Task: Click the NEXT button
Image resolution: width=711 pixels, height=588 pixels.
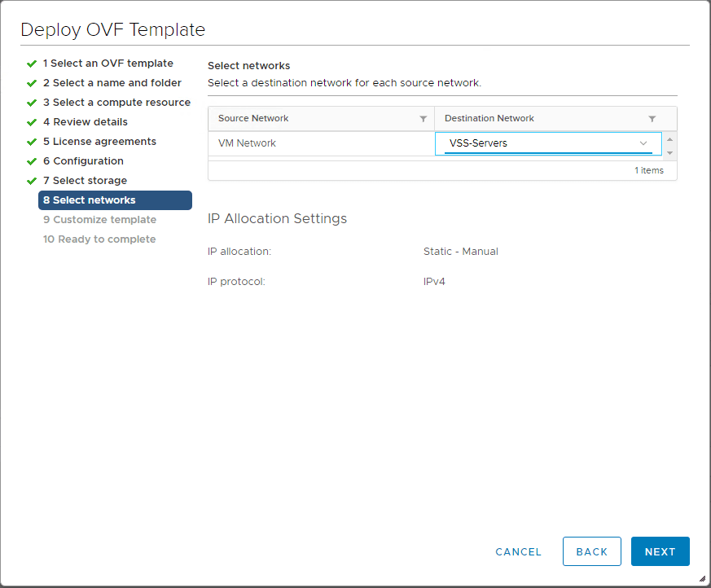Action: pos(660,551)
